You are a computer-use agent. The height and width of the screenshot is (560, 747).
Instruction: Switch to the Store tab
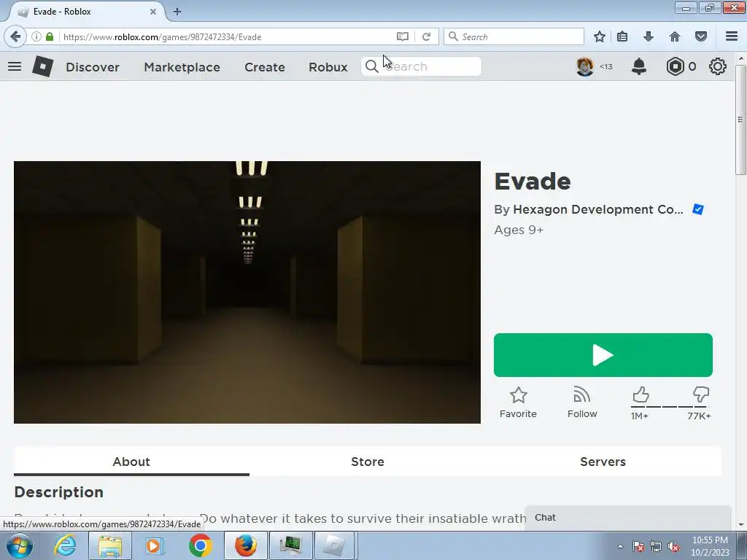(x=368, y=462)
